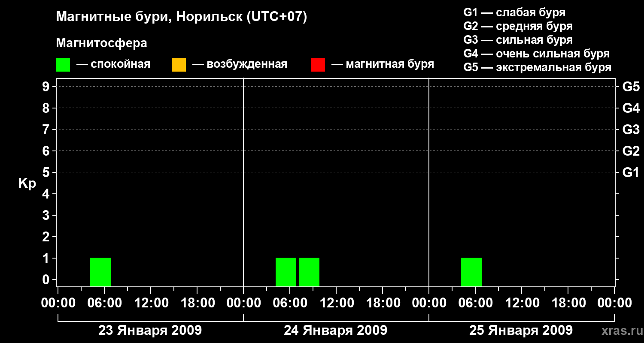Click the red magnetic storm legend swatch

click(x=318, y=65)
